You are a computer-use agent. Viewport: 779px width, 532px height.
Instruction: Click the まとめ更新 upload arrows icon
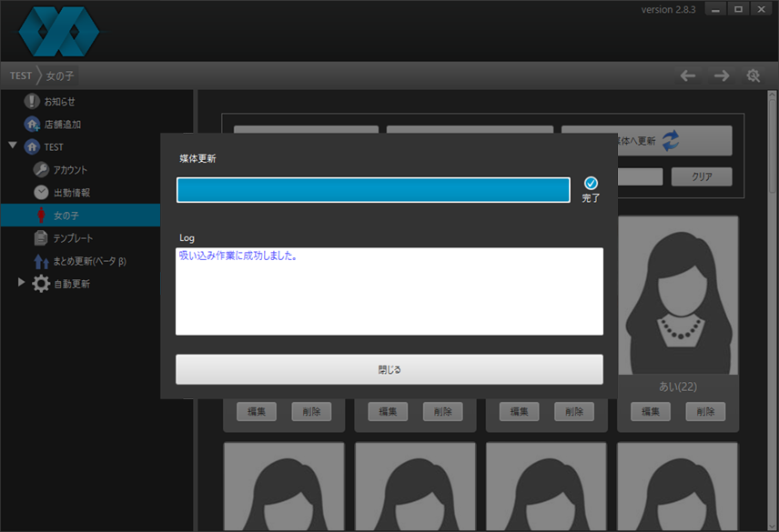coord(41,262)
